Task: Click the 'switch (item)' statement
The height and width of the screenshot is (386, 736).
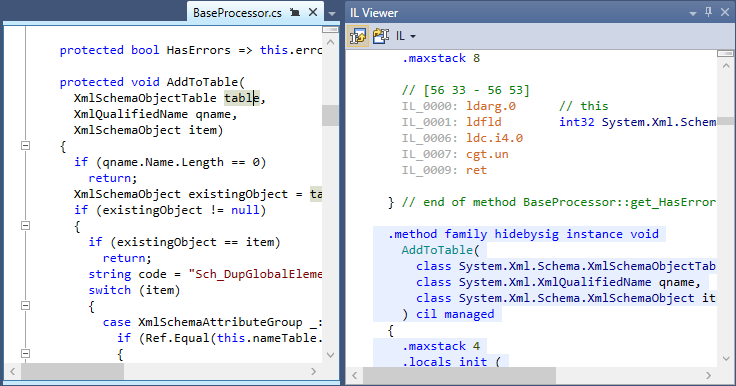Action: pyautogui.click(x=134, y=290)
